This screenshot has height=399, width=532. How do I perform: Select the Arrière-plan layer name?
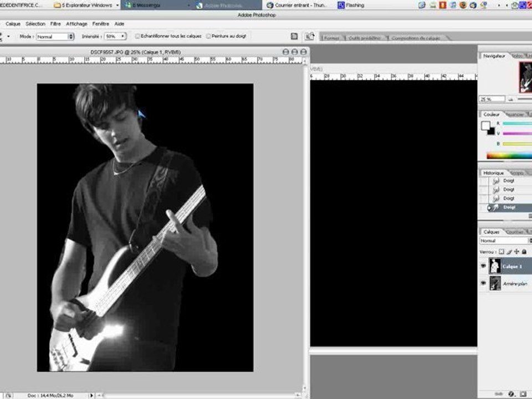(515, 284)
